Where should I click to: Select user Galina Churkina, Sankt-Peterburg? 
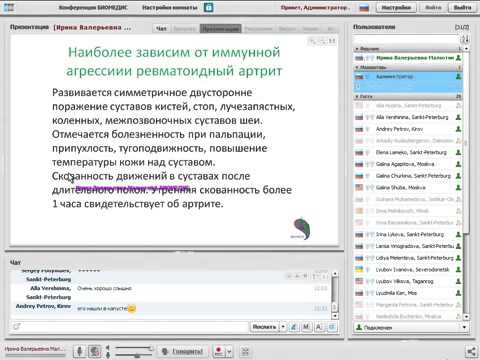[408, 176]
